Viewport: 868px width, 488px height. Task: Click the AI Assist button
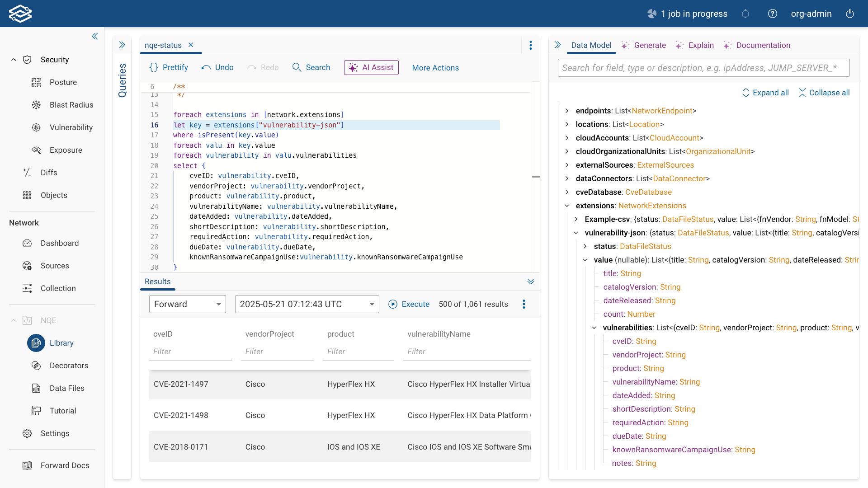(x=371, y=67)
